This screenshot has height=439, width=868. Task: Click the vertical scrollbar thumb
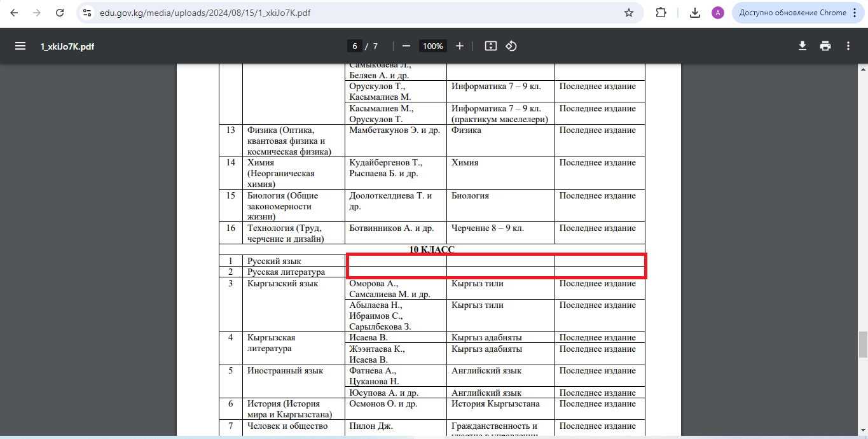[x=863, y=344]
